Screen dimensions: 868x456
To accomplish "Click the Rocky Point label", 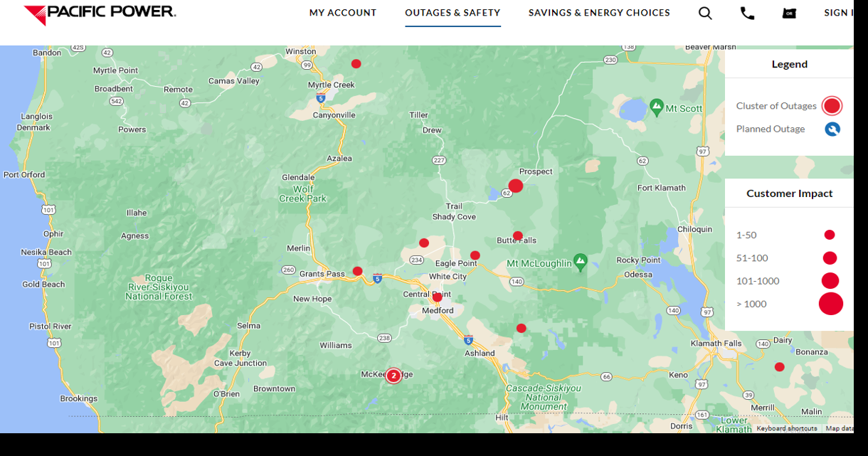I will click(x=638, y=260).
